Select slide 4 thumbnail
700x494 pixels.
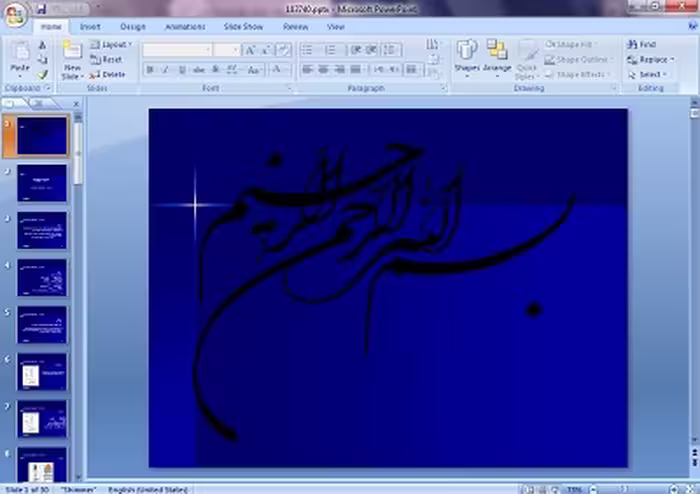pyautogui.click(x=42, y=278)
